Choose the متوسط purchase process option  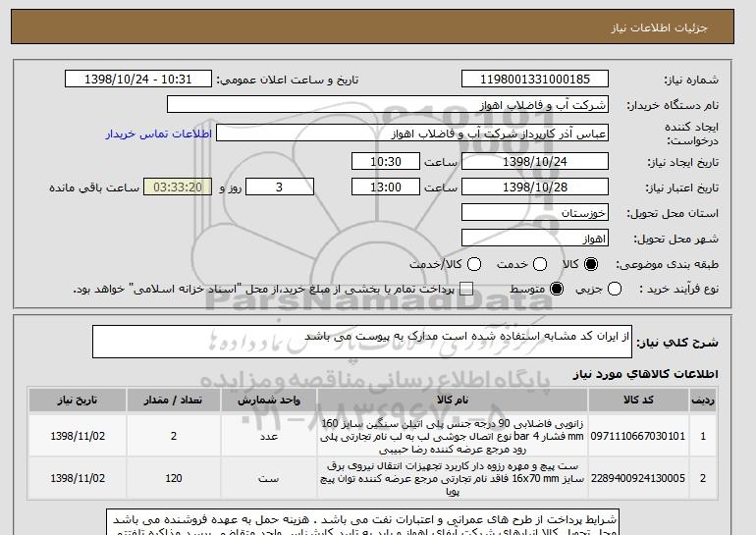(x=557, y=290)
